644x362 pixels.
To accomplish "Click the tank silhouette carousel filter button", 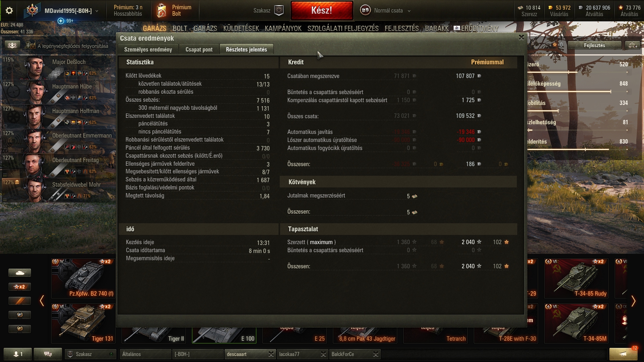I will click(x=20, y=273).
